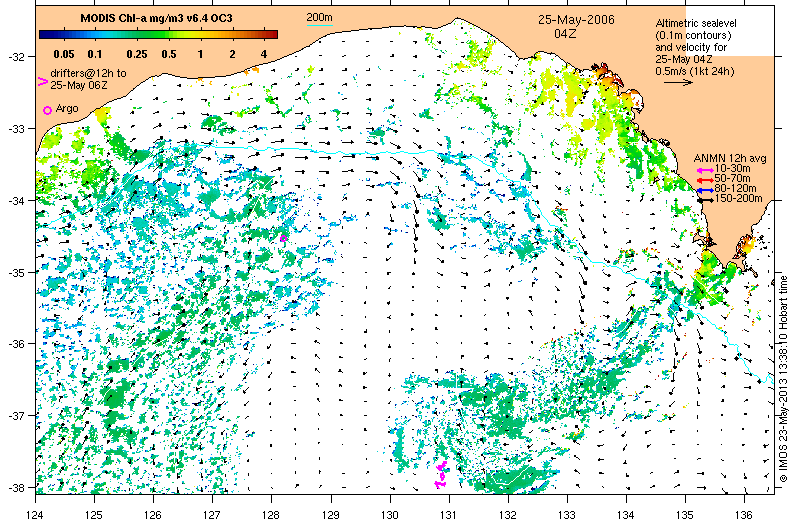Click the '-38' latitude axis label
The height and width of the screenshot is (520, 800).
click(15, 487)
